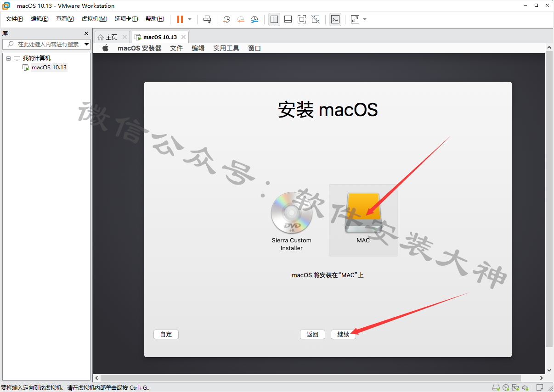Open the 文件(F) menu in VMware

15,19
